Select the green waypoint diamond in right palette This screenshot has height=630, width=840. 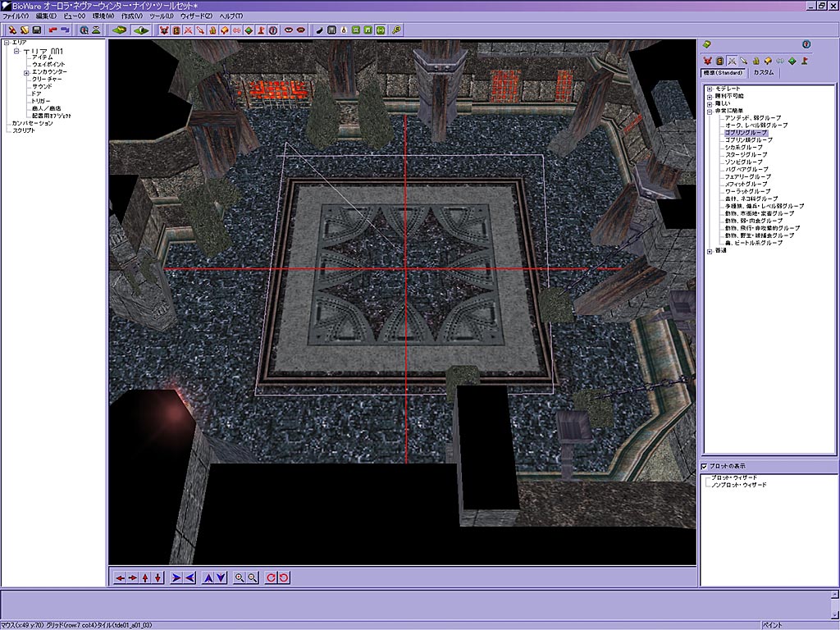(x=792, y=61)
